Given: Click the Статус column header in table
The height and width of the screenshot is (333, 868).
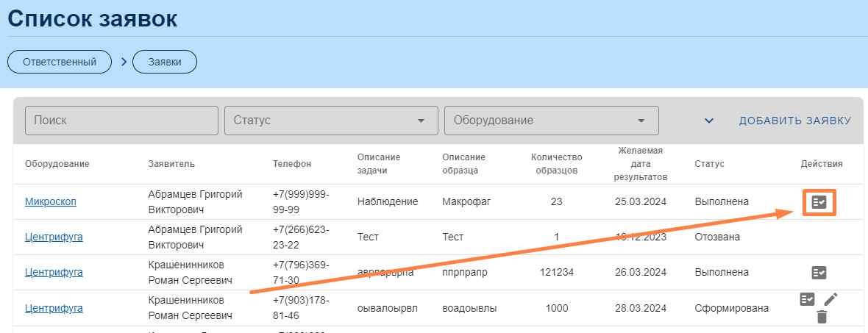Looking at the screenshot, I should tap(709, 164).
